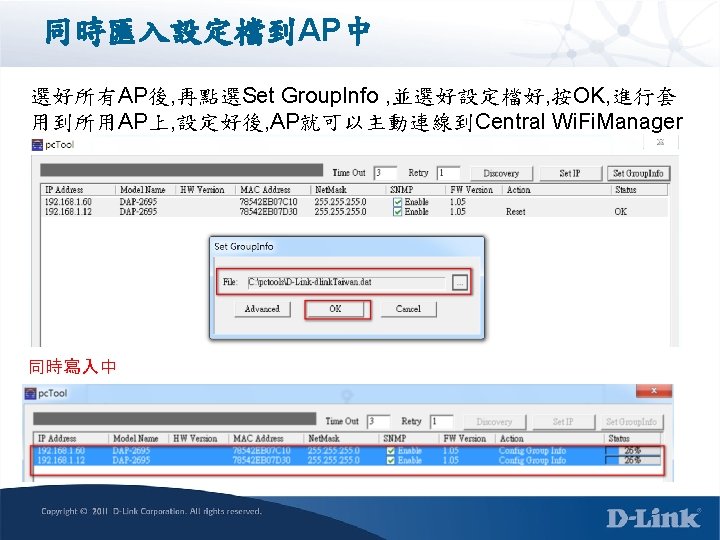Click the D-Link logo in the footer

[x=654, y=518]
